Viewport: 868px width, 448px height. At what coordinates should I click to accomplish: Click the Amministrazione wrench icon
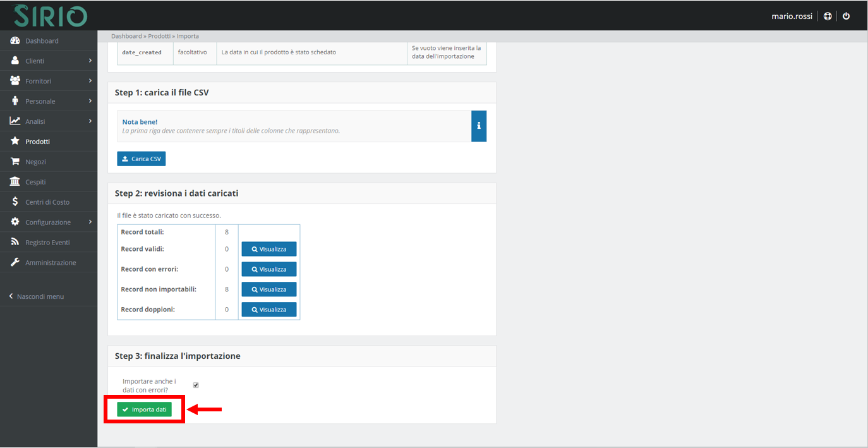15,262
